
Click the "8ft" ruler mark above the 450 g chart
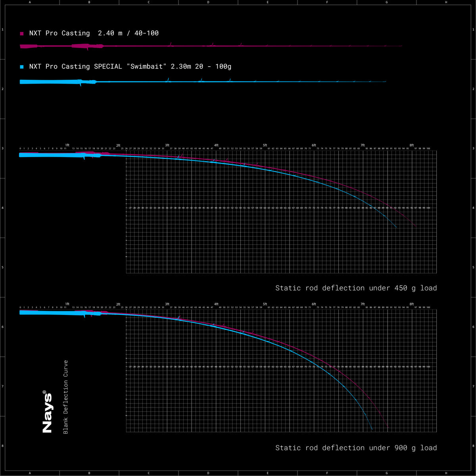pyautogui.click(x=412, y=146)
